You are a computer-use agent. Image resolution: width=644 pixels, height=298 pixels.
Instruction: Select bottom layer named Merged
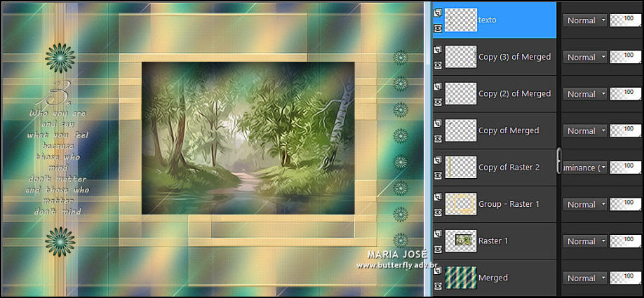click(493, 278)
